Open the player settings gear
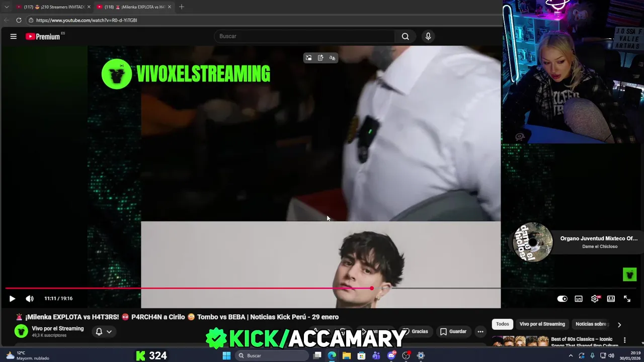Image resolution: width=644 pixels, height=362 pixels. 595,299
